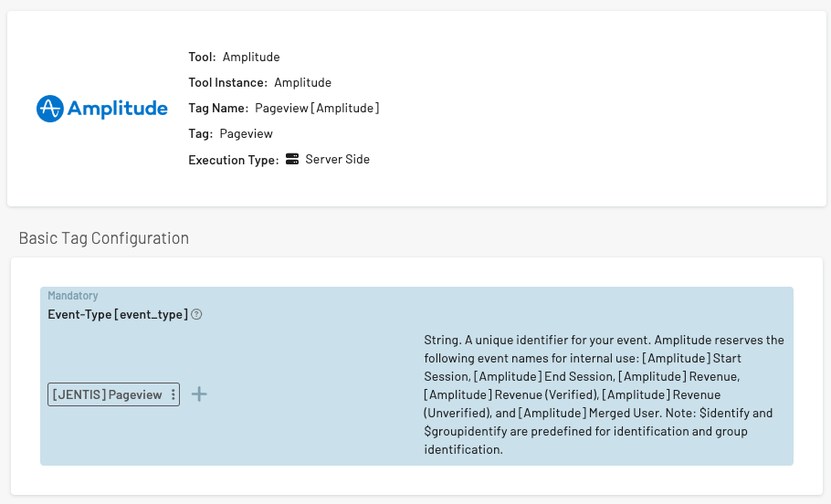Click the 'Execution Type:' label

[x=233, y=160]
